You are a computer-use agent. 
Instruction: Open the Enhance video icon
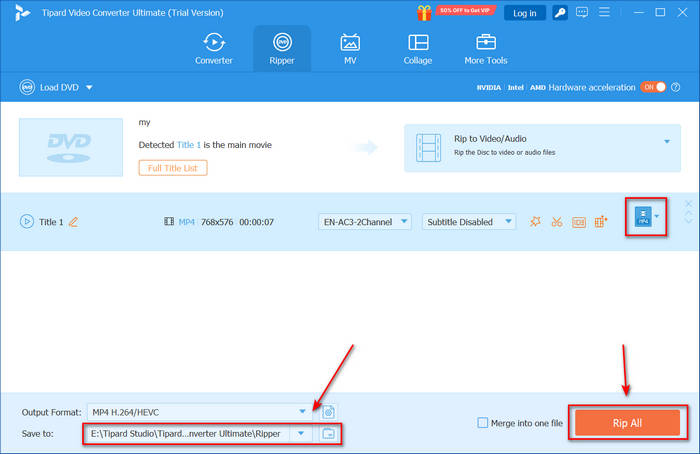click(x=601, y=221)
